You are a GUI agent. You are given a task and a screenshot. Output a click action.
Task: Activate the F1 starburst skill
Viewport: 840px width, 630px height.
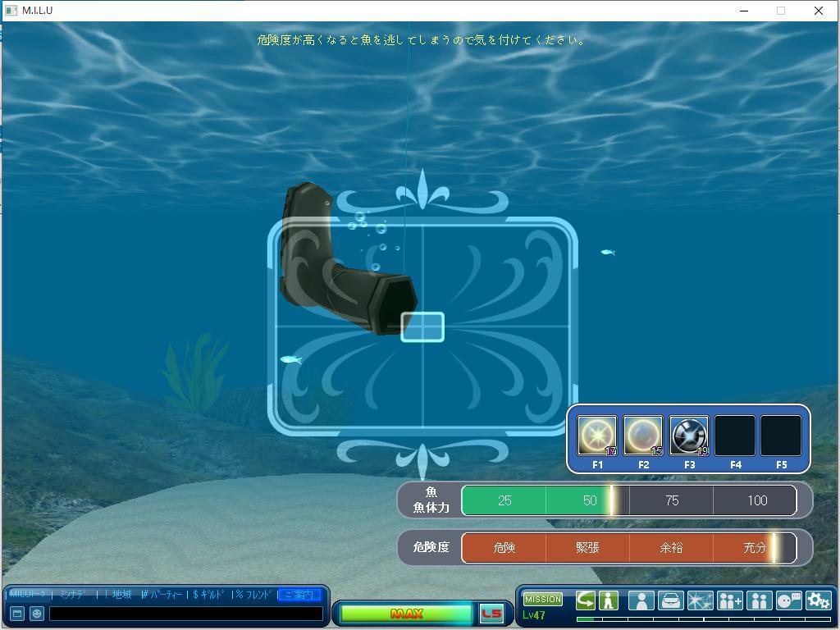[x=597, y=436]
